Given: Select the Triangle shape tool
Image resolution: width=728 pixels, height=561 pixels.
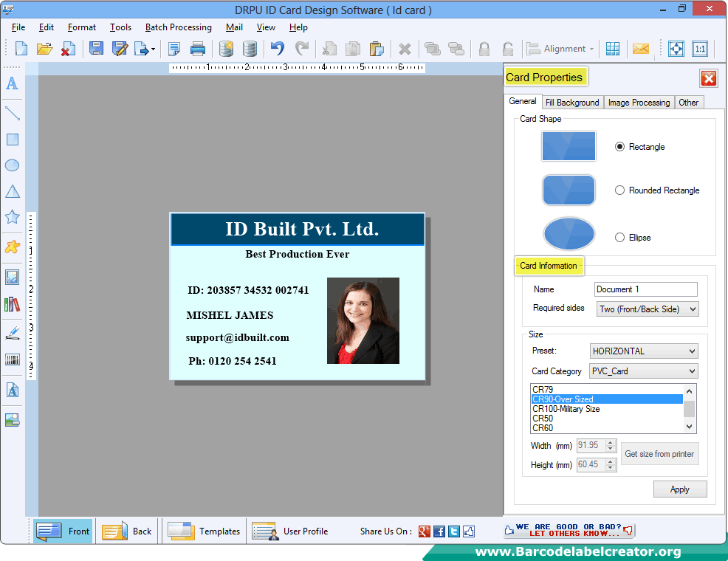Looking at the screenshot, I should tap(13, 191).
